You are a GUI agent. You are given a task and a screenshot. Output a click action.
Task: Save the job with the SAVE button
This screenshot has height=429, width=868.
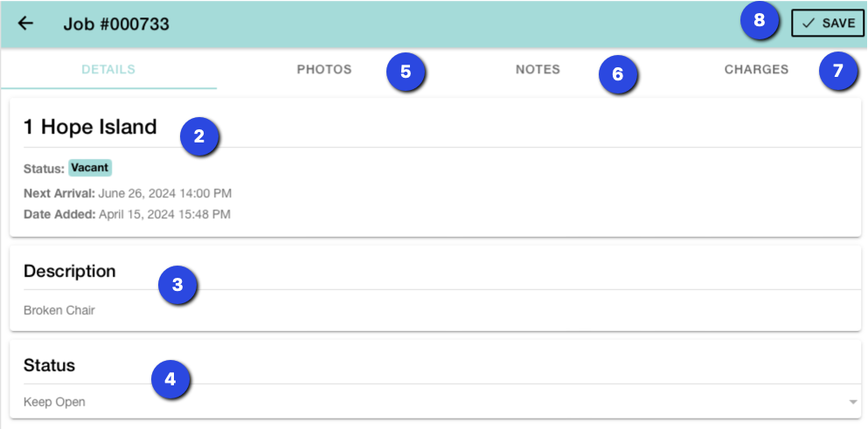[827, 24]
